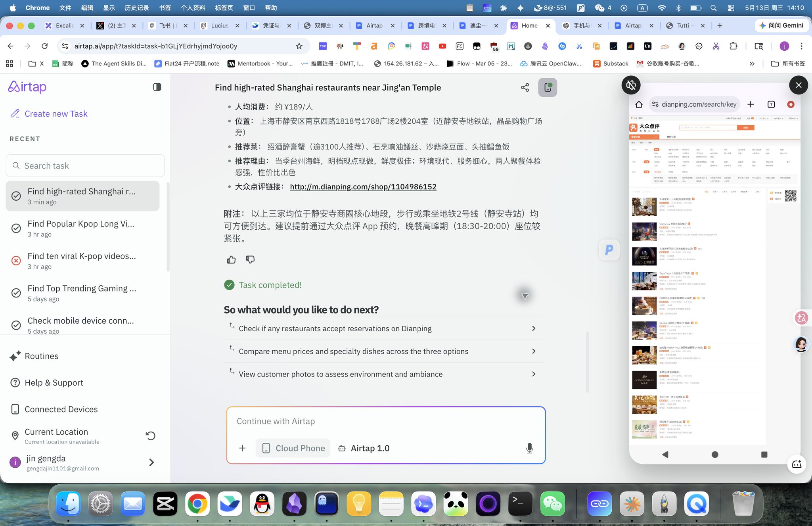Close the cloud phone preview
The width and height of the screenshot is (812, 526).
[x=799, y=85]
